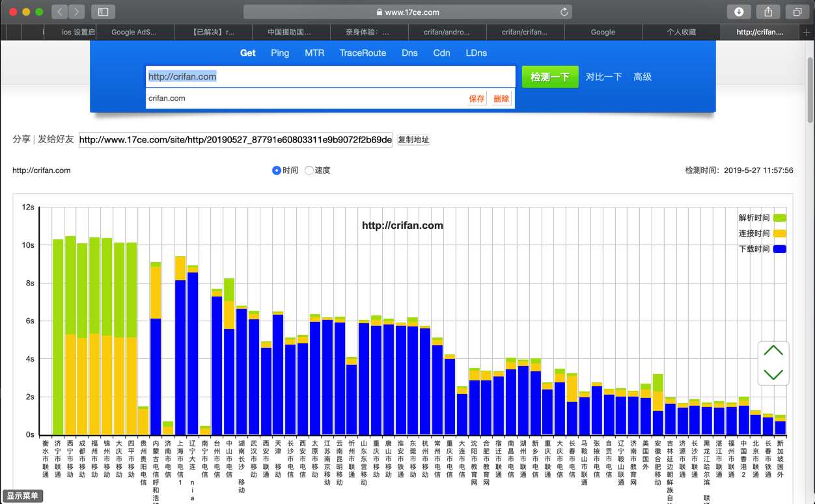
Task: Reload page with the refresh icon
Action: (564, 12)
